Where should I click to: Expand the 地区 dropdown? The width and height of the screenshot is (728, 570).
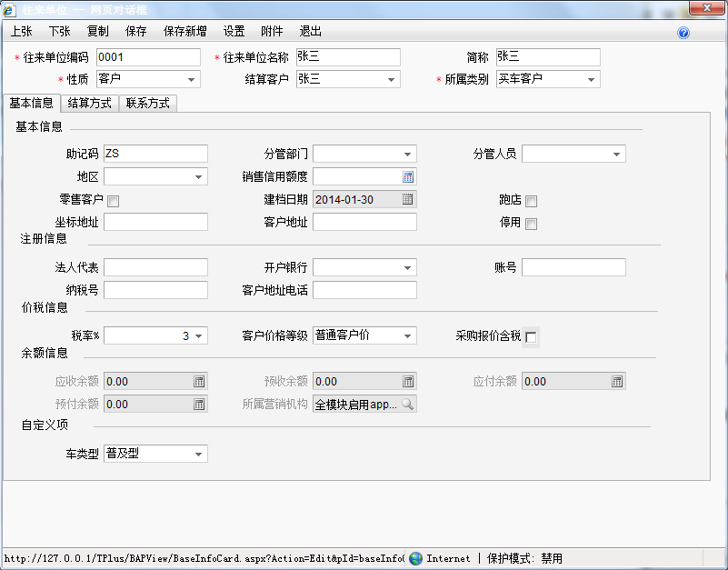[x=198, y=176]
